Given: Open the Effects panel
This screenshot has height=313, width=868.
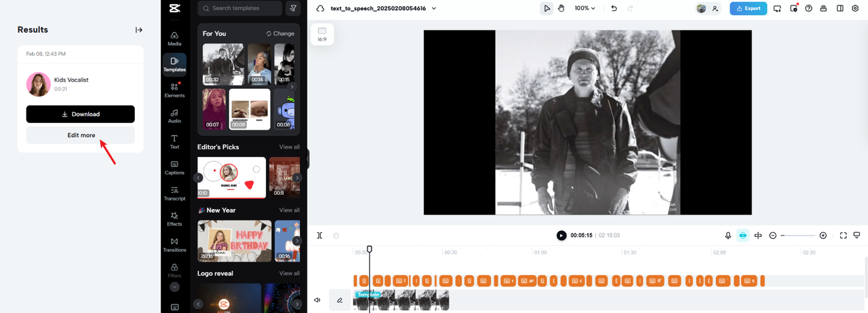Looking at the screenshot, I should [x=174, y=219].
